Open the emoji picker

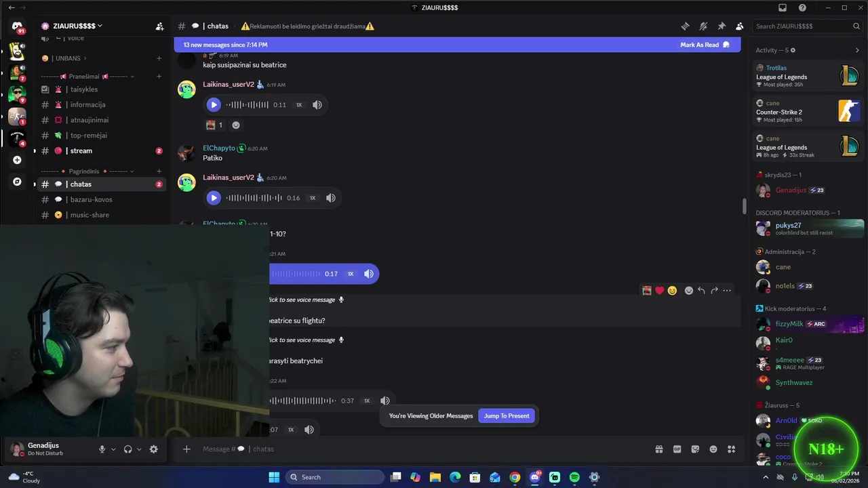click(713, 449)
